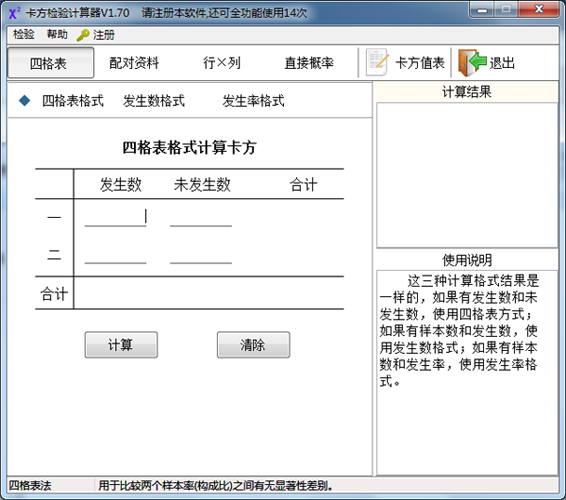
Task: Open the 检验 menu
Action: tap(24, 34)
